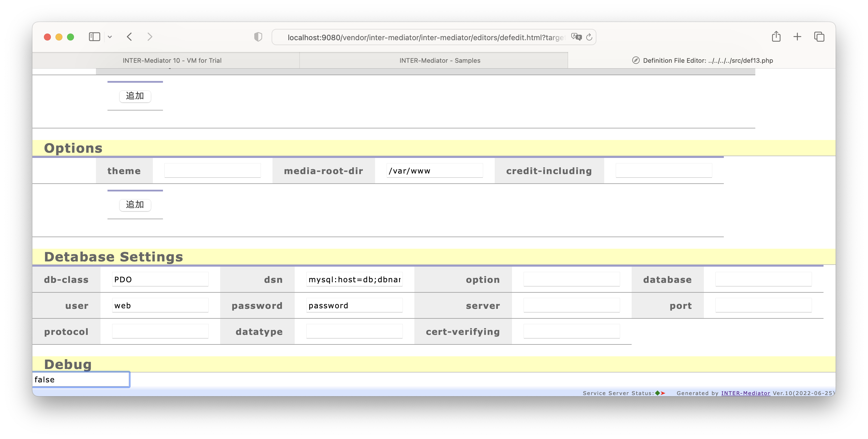The image size is (868, 439).
Task: Click the Debug section heading
Action: pyautogui.click(x=68, y=364)
